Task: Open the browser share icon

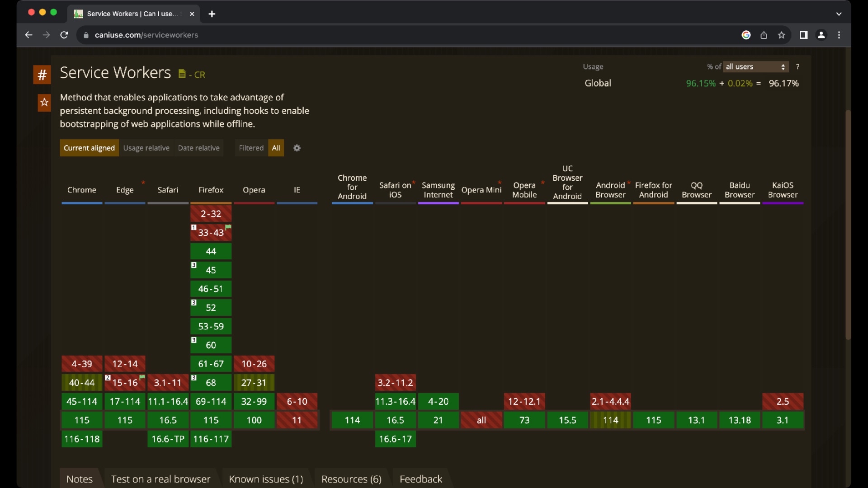Action: click(x=764, y=35)
